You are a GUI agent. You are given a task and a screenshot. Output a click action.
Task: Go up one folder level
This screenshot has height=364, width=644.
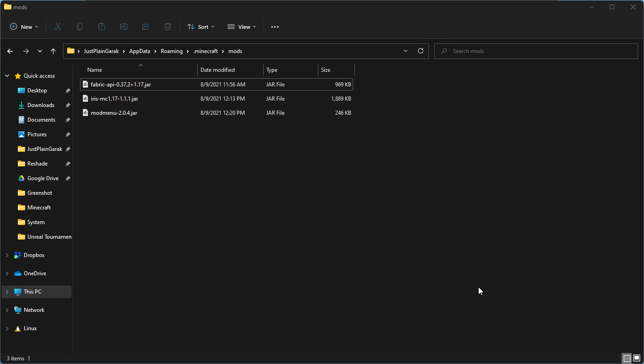point(53,51)
